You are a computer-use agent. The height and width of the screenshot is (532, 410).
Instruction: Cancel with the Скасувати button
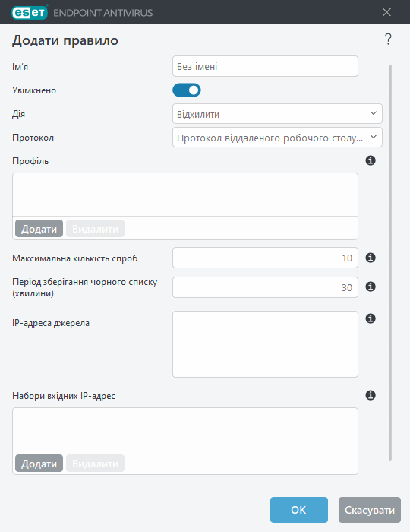370,510
